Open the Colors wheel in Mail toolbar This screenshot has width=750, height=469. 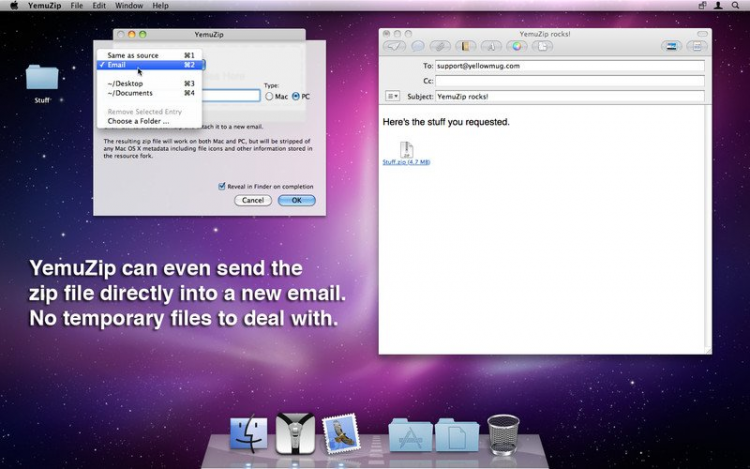[x=517, y=46]
